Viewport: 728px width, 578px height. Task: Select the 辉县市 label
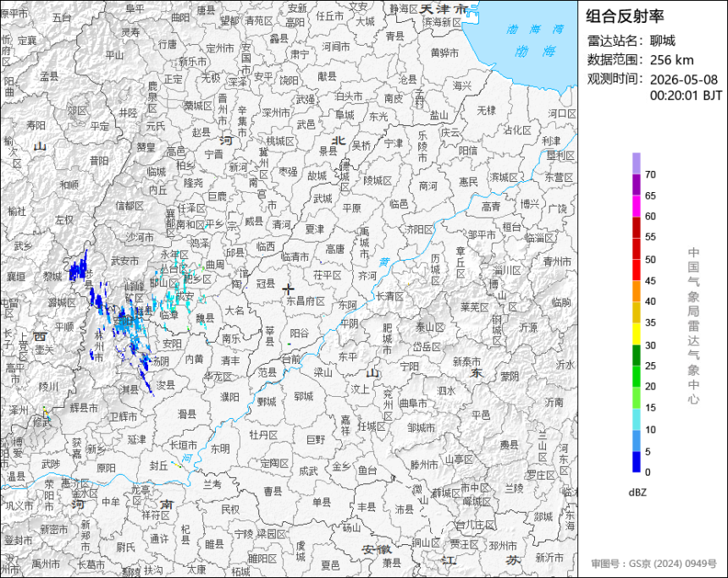coord(84,408)
